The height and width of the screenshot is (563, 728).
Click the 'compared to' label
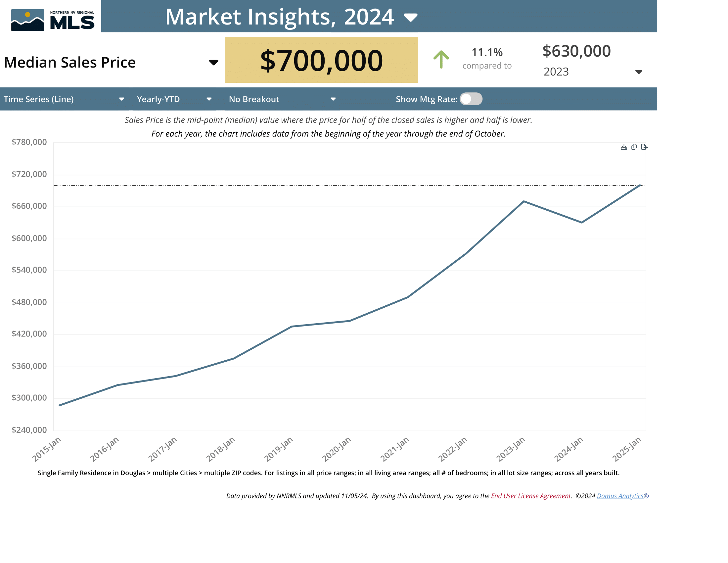point(487,66)
